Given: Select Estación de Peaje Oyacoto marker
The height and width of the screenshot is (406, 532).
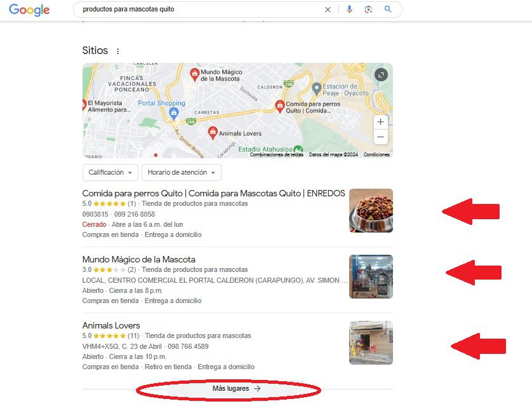Looking at the screenshot, I should (317, 89).
